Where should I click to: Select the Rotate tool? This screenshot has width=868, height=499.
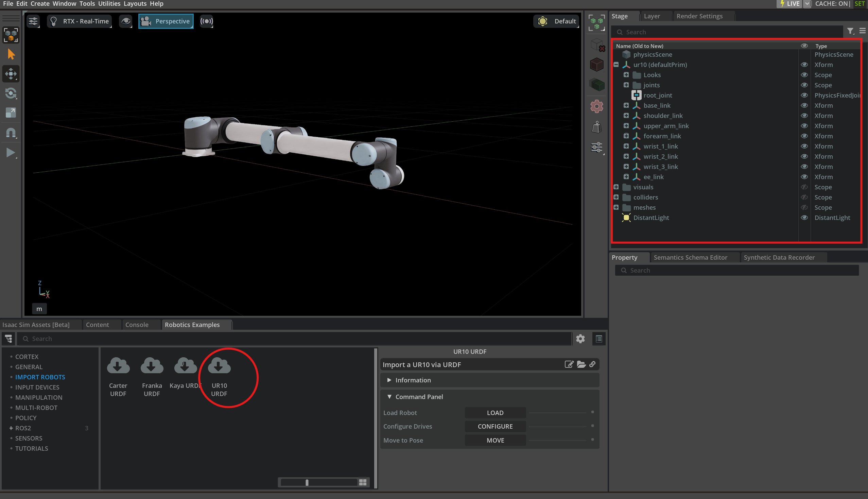pos(11,93)
